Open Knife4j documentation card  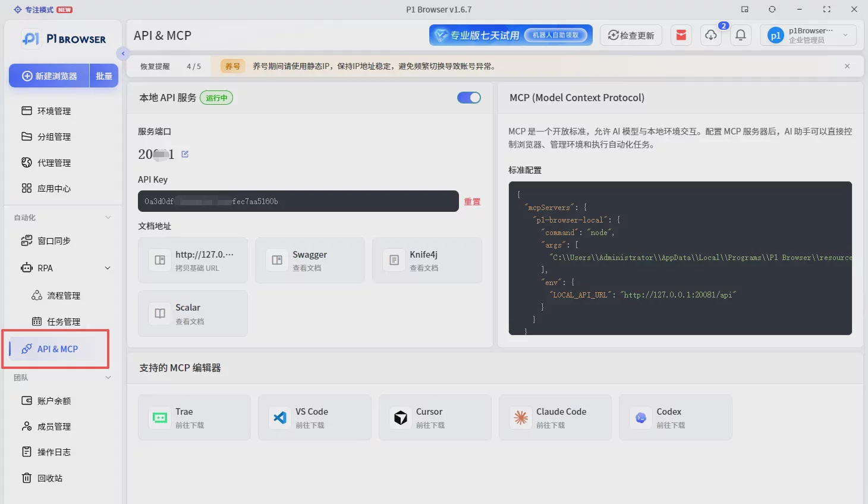[x=427, y=260]
